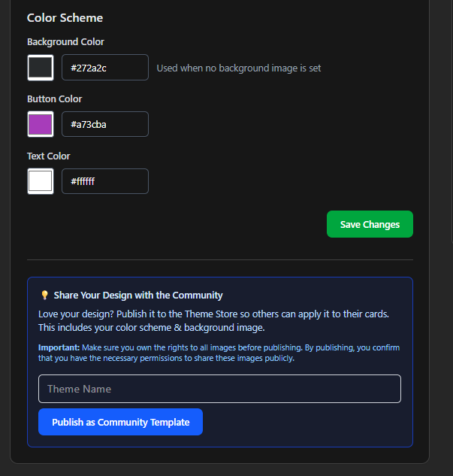The image size is (453, 476).
Task: Open the white Text Color swatch
Action: click(x=41, y=181)
